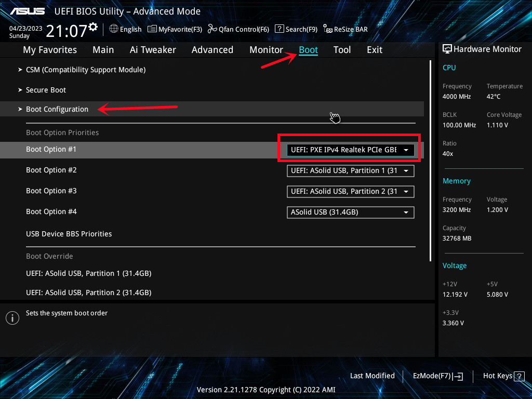The height and width of the screenshot is (399, 532).
Task: Click the Boot Override heading
Action: 49,256
